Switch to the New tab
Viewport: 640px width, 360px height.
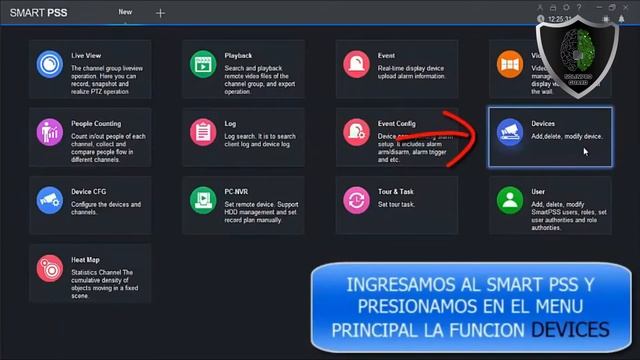125,12
